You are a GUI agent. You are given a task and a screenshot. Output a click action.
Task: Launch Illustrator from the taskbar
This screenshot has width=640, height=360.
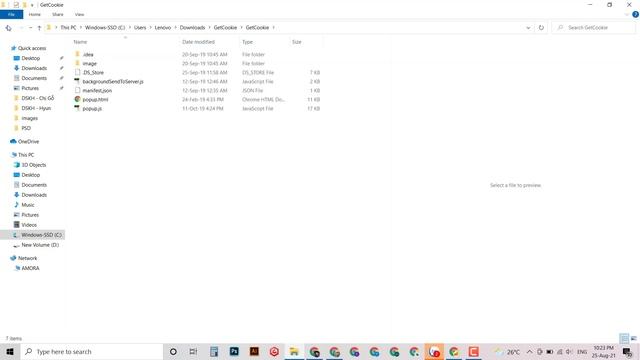pyautogui.click(x=254, y=351)
